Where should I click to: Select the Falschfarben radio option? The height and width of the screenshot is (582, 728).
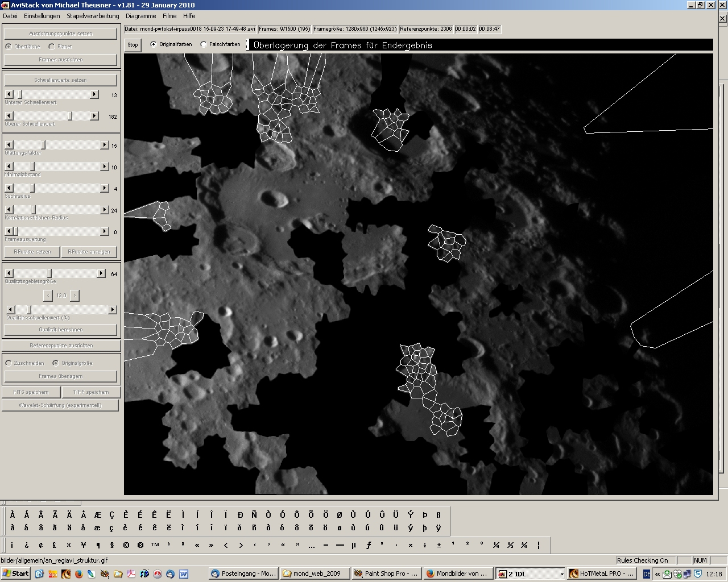[x=204, y=44]
